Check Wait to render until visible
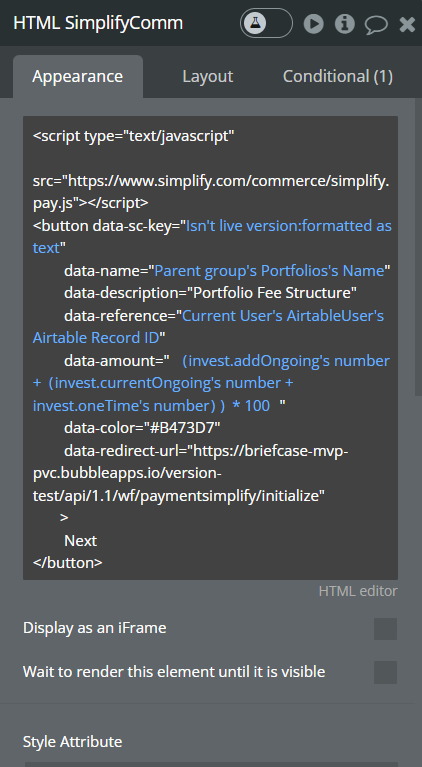Viewport: 422px width, 767px height. point(385,672)
